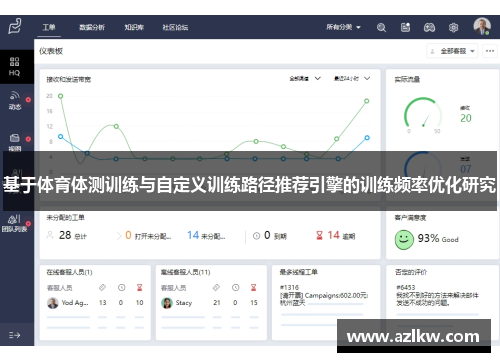Click the orange 0 打开未分配 count
The width and height of the screenshot is (500, 362).
click(148, 236)
